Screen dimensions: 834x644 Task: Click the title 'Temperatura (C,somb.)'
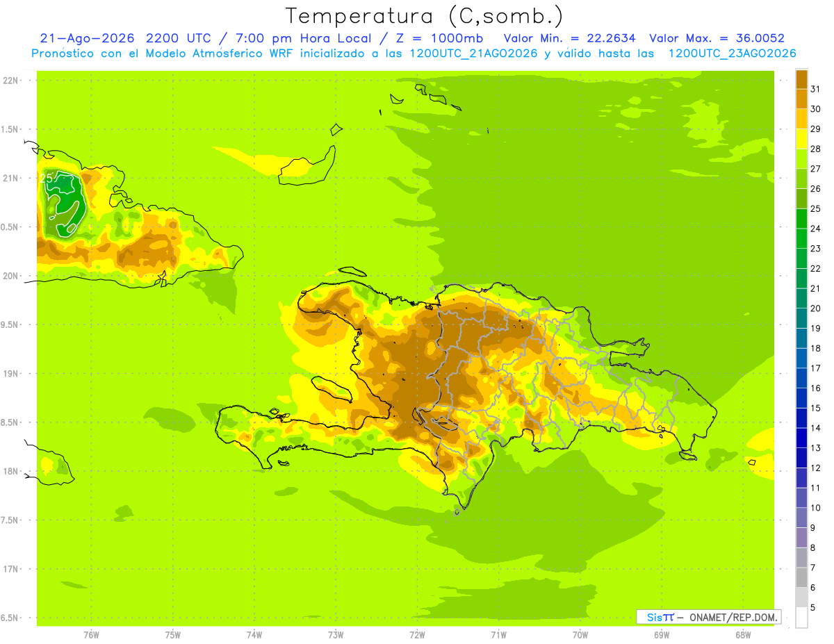[x=425, y=16]
